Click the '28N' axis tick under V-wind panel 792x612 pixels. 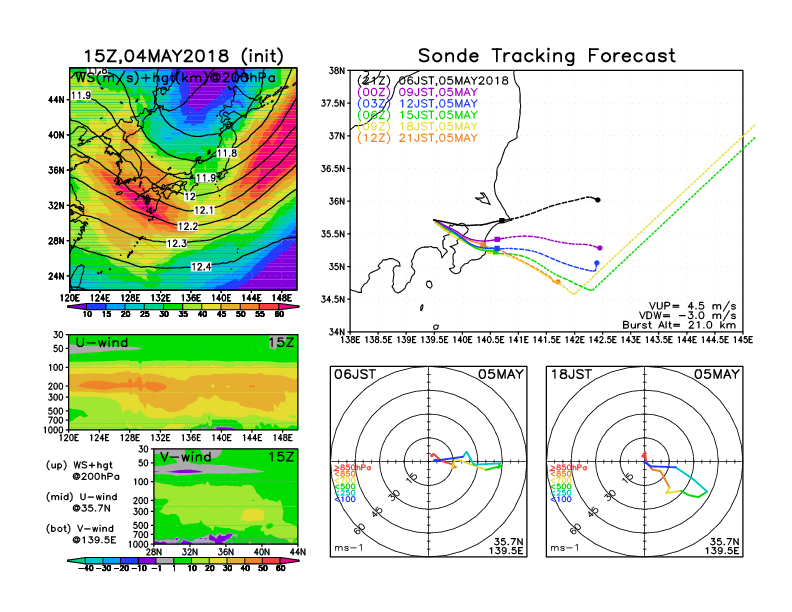(154, 552)
